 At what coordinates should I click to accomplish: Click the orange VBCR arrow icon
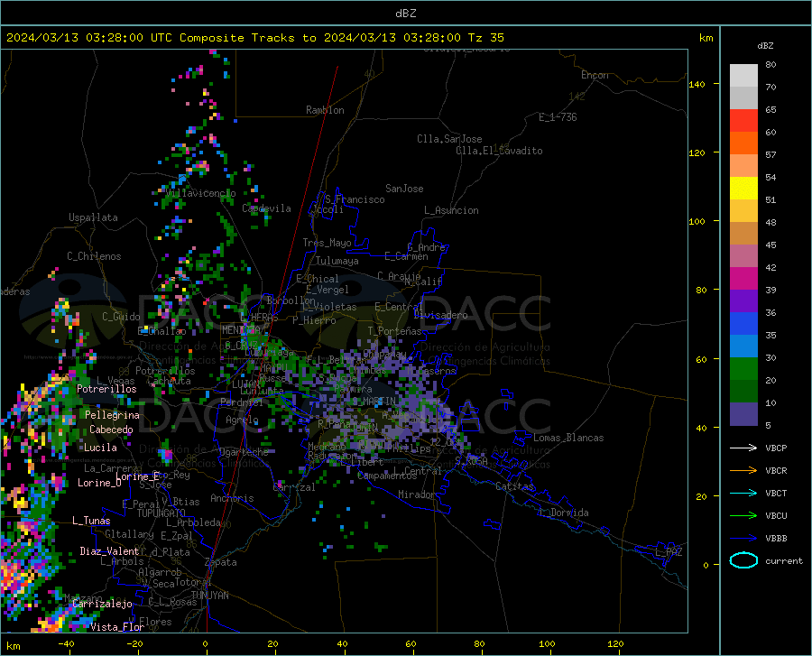743,471
